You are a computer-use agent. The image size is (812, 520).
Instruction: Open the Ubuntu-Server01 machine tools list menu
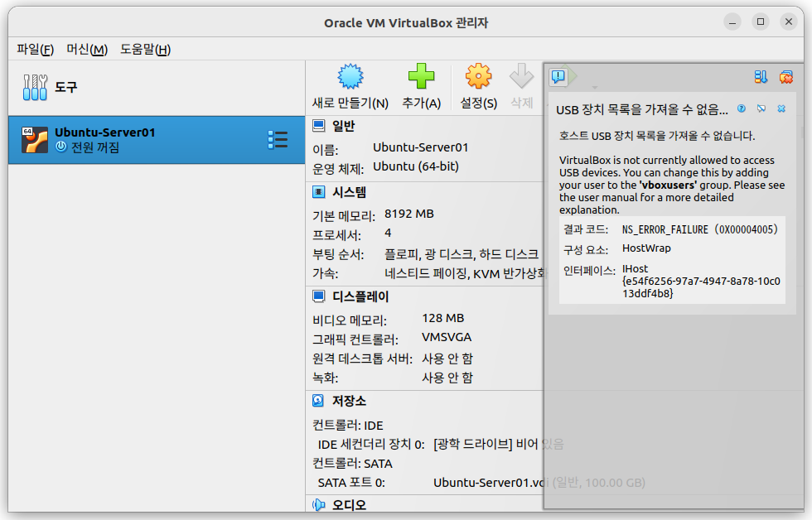(x=278, y=140)
